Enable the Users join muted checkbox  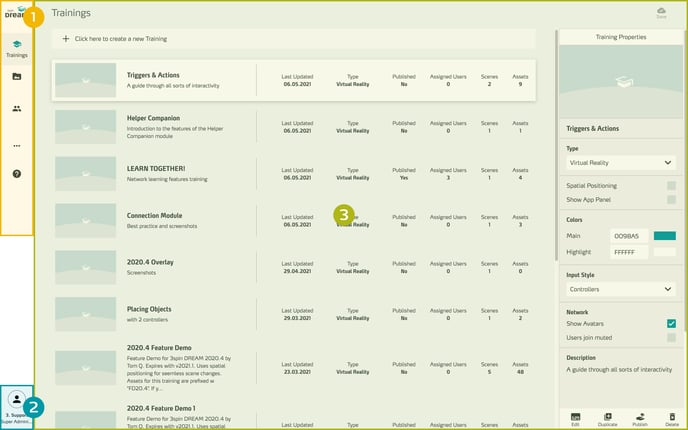[x=671, y=337]
